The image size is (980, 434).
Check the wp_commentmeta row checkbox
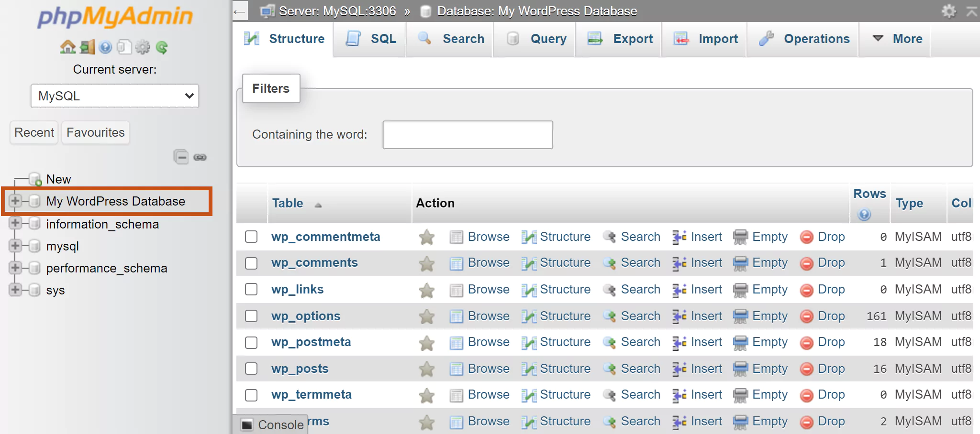pos(251,237)
